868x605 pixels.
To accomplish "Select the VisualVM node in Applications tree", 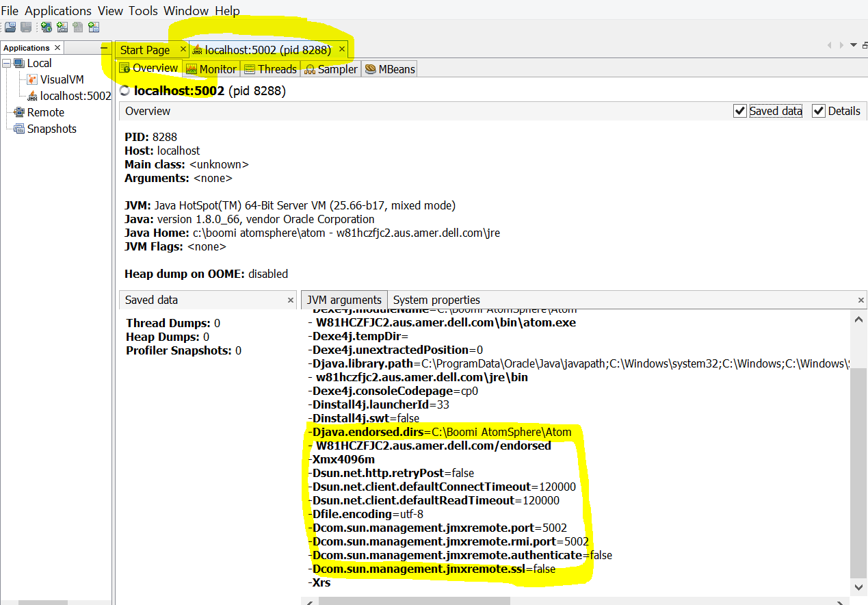I will pyautogui.click(x=62, y=79).
